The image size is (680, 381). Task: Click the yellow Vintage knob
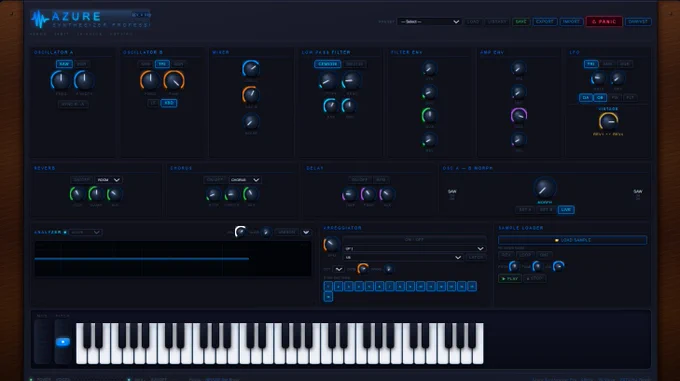click(608, 122)
